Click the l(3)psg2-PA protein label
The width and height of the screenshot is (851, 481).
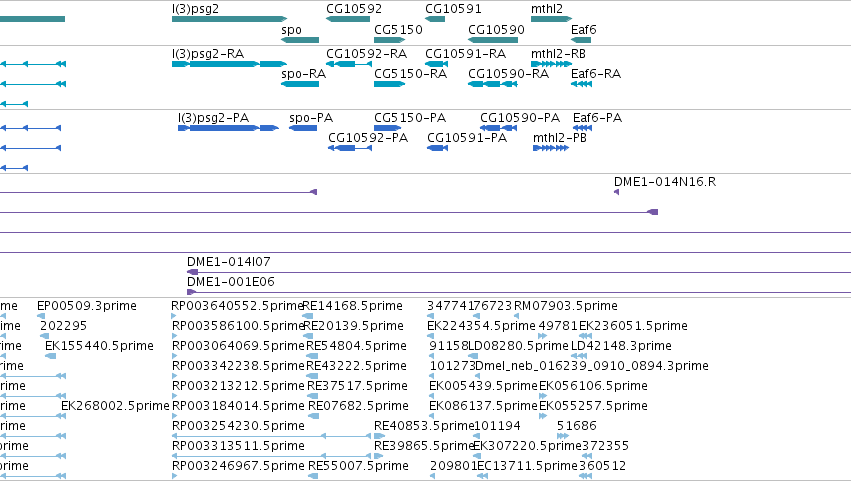[x=213, y=118]
